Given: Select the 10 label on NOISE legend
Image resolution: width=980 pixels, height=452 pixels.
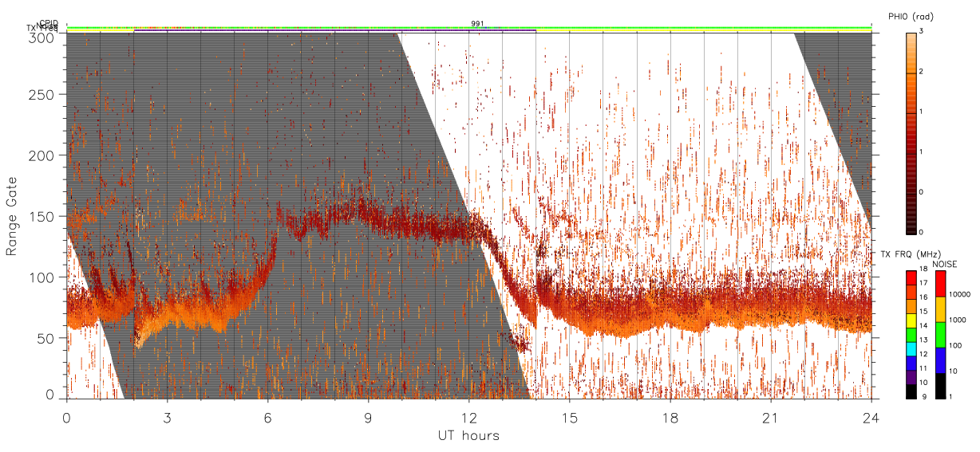Looking at the screenshot, I should [953, 371].
